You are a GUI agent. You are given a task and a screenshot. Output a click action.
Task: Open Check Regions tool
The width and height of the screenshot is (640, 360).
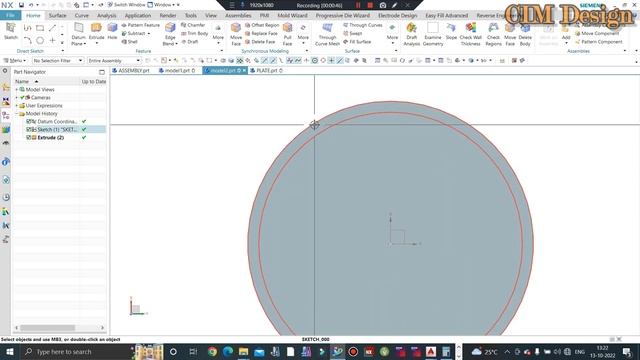(x=493, y=34)
